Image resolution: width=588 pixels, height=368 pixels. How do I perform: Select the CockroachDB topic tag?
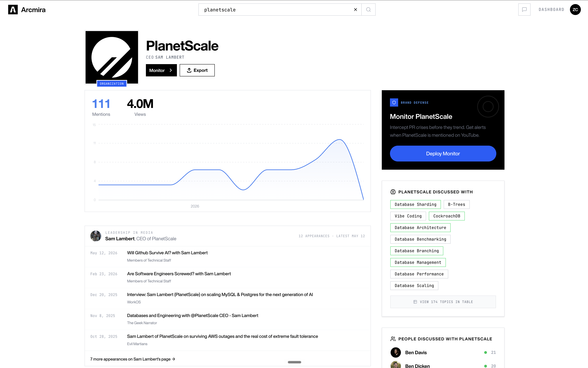click(447, 216)
